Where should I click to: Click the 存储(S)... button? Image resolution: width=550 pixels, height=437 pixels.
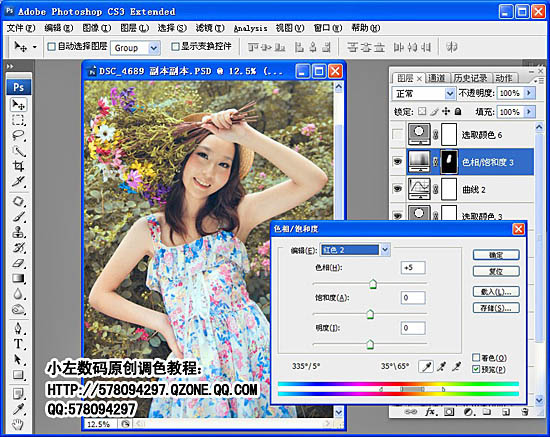coord(496,308)
